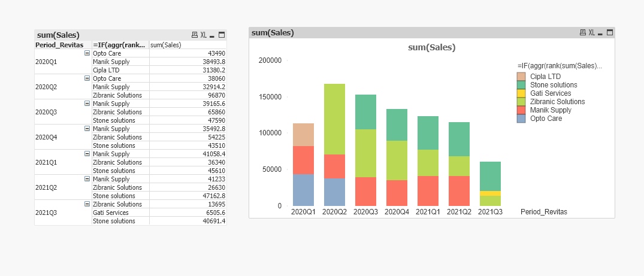The height and width of the screenshot is (276, 644).
Task: Select Zibranic Solutions legend color swatch
Action: (x=521, y=102)
